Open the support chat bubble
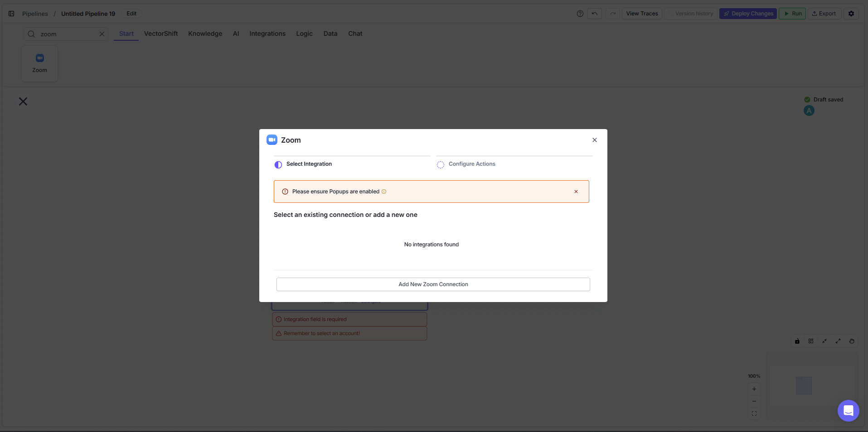Viewport: 868px width, 432px height. pos(849,411)
